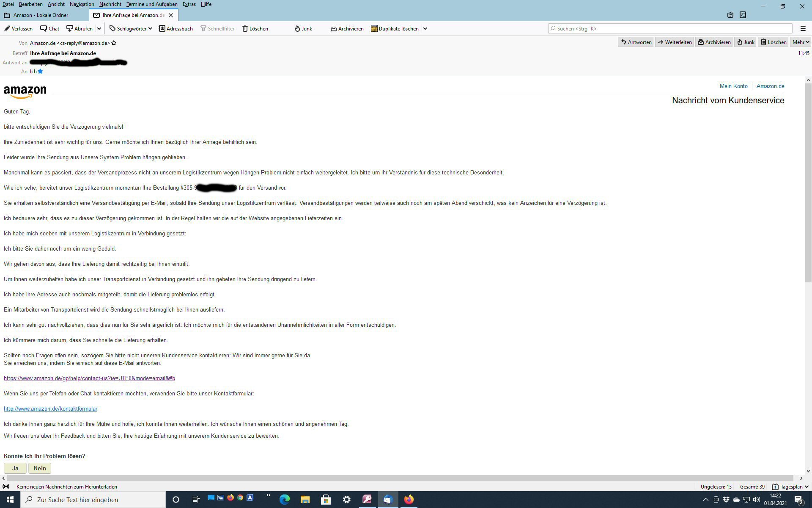The height and width of the screenshot is (508, 812).
Task: Click Duplikate löschen button
Action: [395, 29]
